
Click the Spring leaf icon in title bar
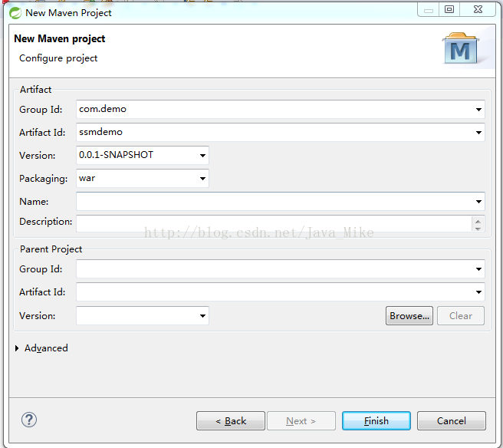[x=15, y=13]
